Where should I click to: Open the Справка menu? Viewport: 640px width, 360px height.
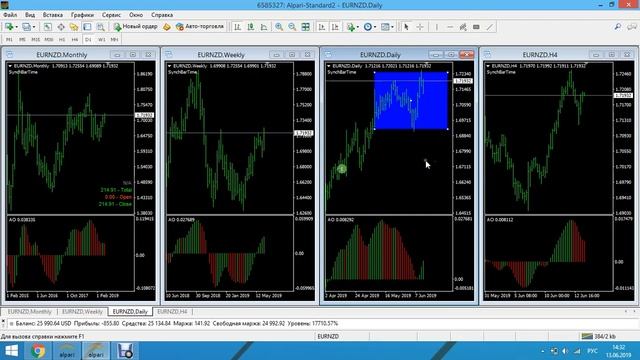pyautogui.click(x=162, y=15)
